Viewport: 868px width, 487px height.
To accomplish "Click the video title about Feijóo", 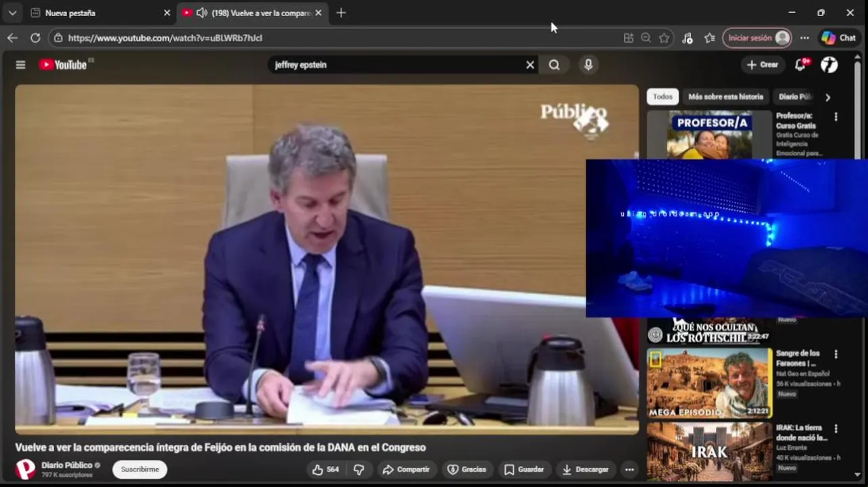I will point(220,448).
